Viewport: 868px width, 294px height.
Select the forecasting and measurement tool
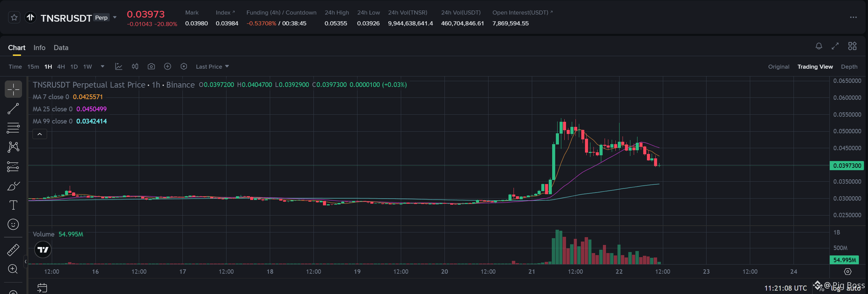click(13, 166)
